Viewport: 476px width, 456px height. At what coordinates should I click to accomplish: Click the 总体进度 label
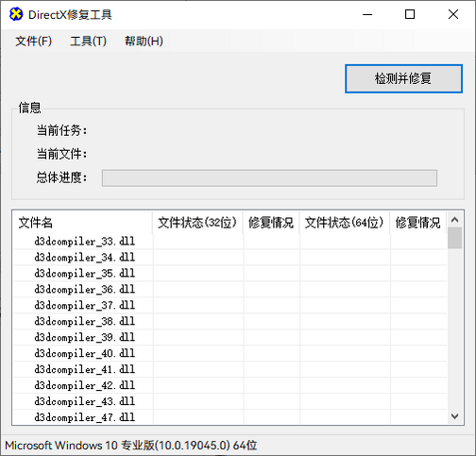tap(62, 177)
